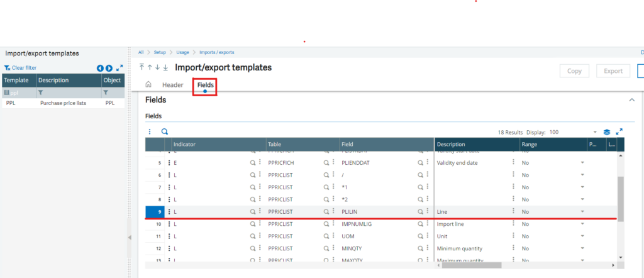The height and width of the screenshot is (278, 644).
Task: Switch to the Fields tab
Action: [206, 85]
